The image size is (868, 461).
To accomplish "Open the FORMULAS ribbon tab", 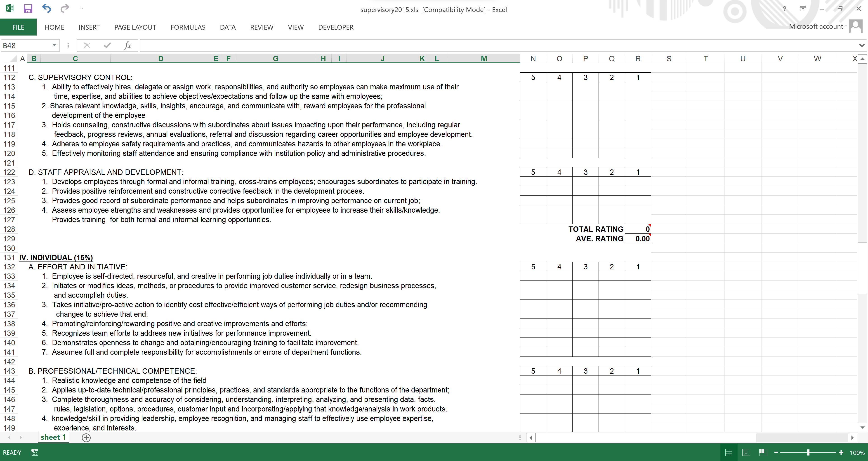I will [x=188, y=27].
